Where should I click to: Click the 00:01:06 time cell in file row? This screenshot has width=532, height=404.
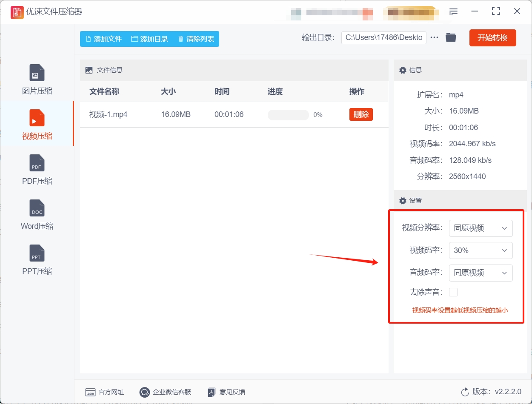229,114
